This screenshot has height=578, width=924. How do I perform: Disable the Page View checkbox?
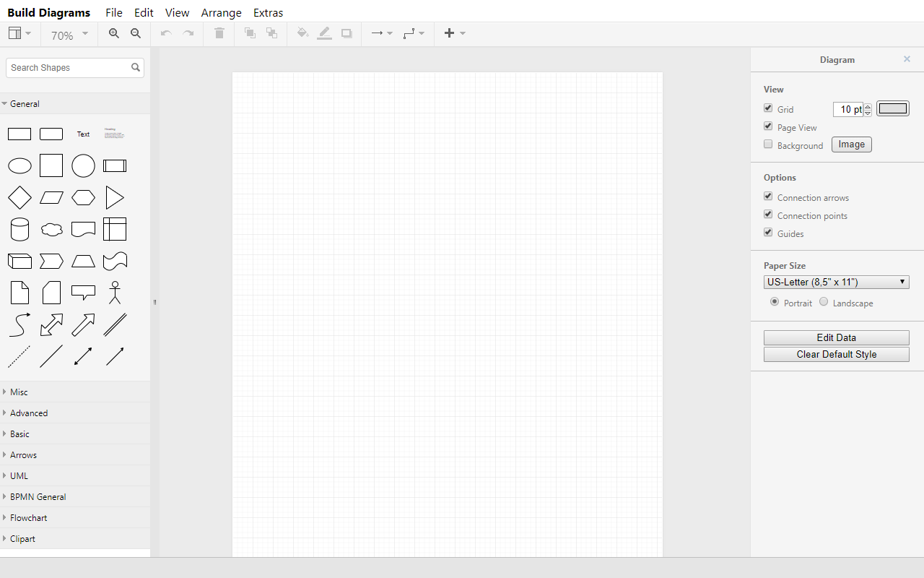(768, 126)
